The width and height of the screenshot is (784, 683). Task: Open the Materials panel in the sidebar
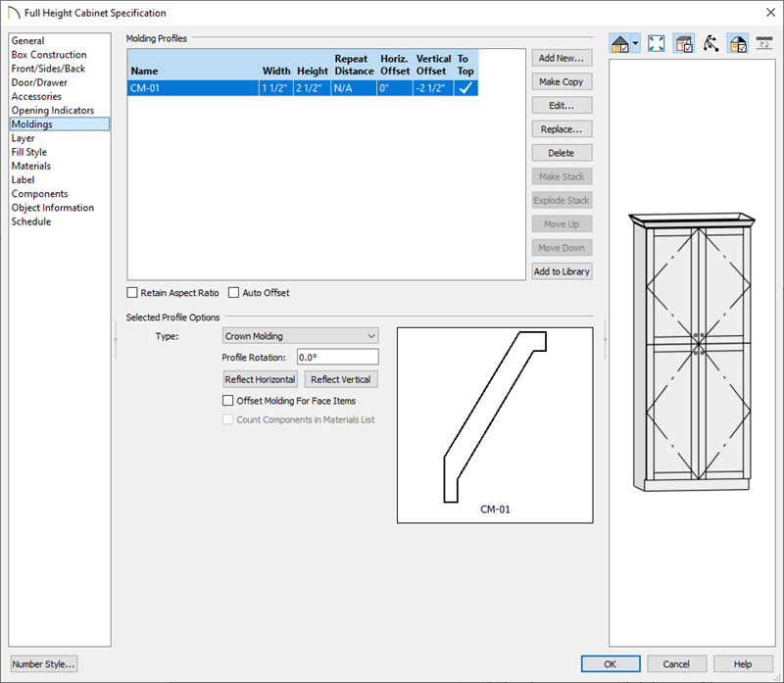(x=31, y=167)
